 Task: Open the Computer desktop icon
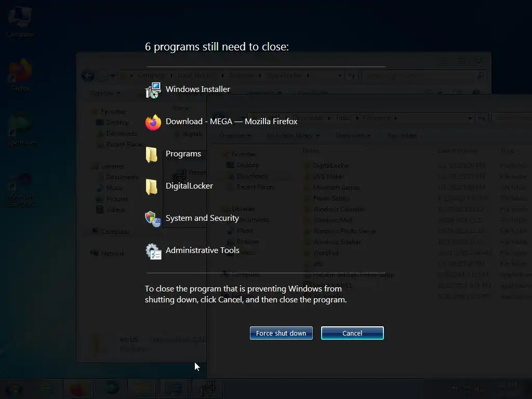coord(20,21)
